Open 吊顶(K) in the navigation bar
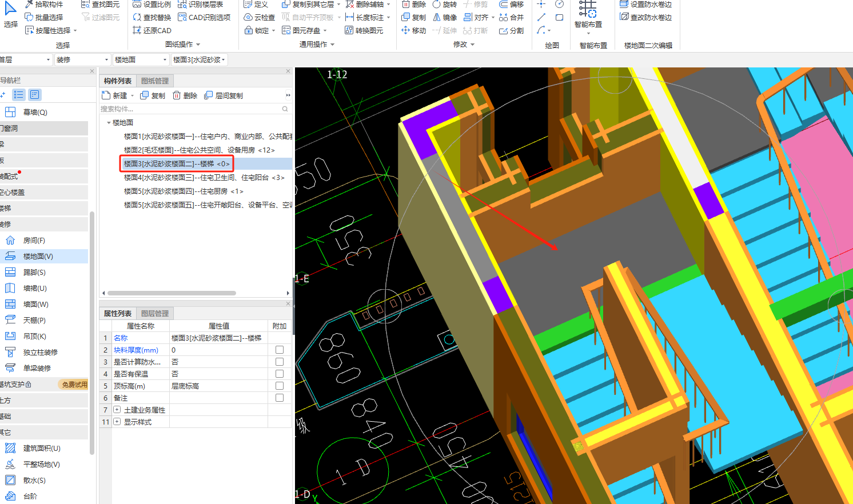 coord(34,337)
